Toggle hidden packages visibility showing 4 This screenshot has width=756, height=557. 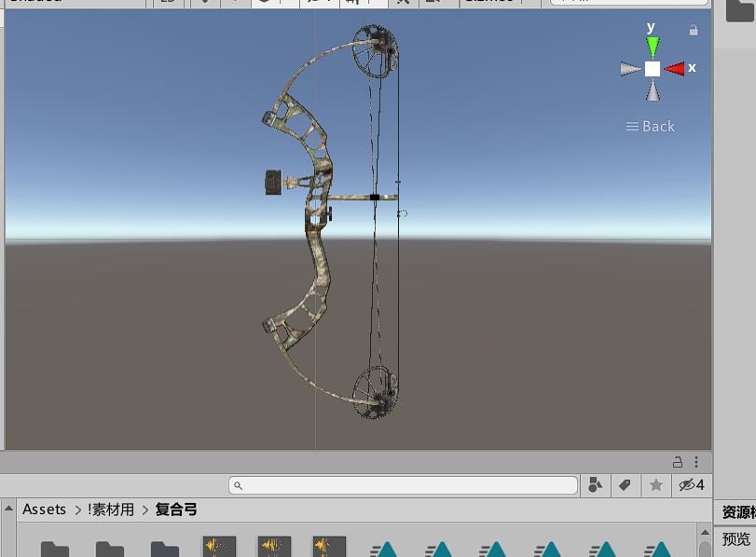click(x=692, y=484)
